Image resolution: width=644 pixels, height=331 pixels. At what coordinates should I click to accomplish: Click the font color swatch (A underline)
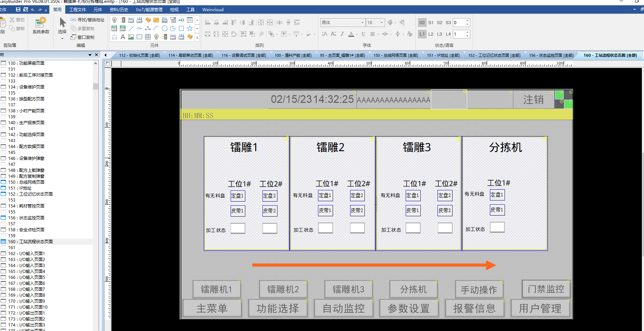pos(351,34)
